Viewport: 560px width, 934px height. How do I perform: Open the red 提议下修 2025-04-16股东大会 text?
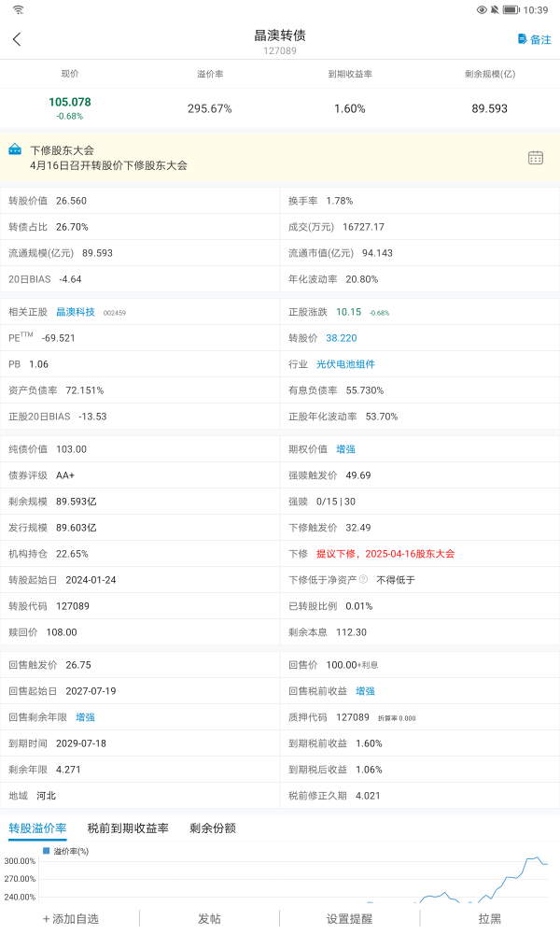point(385,553)
